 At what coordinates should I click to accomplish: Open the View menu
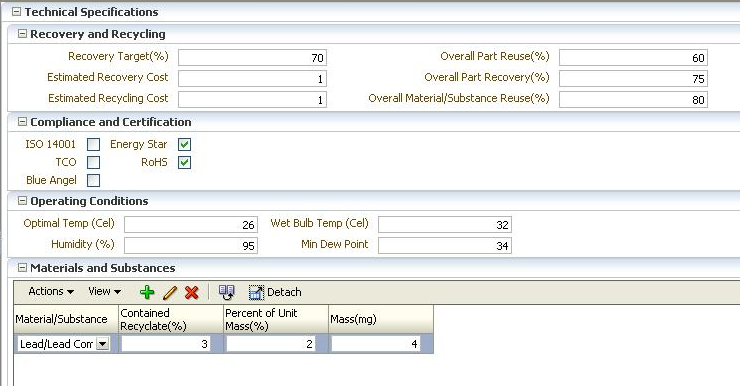coord(104,292)
